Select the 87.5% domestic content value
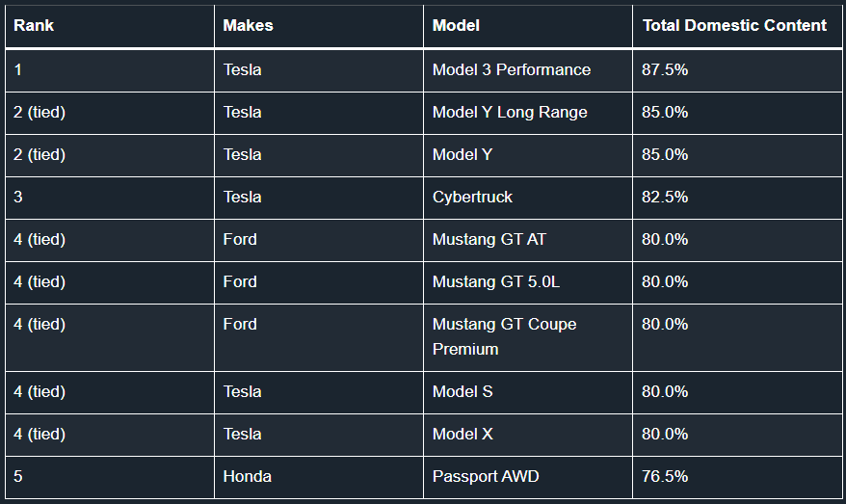Screen dimensions: 846x504 click(665, 69)
